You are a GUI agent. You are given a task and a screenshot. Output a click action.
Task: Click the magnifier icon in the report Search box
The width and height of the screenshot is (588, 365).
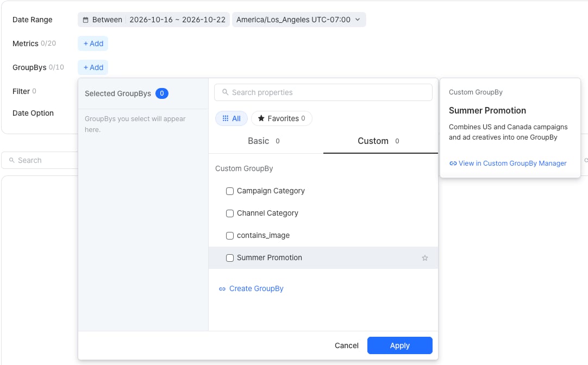click(x=11, y=160)
